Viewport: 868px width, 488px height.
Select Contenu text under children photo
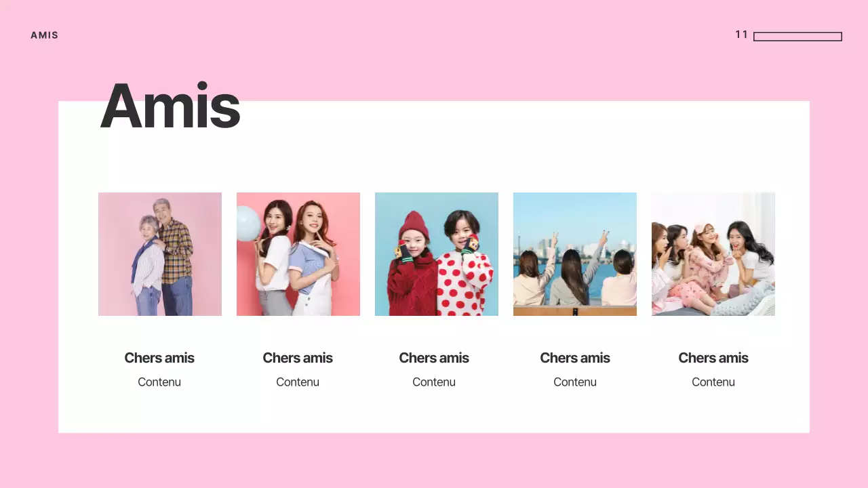pos(434,382)
